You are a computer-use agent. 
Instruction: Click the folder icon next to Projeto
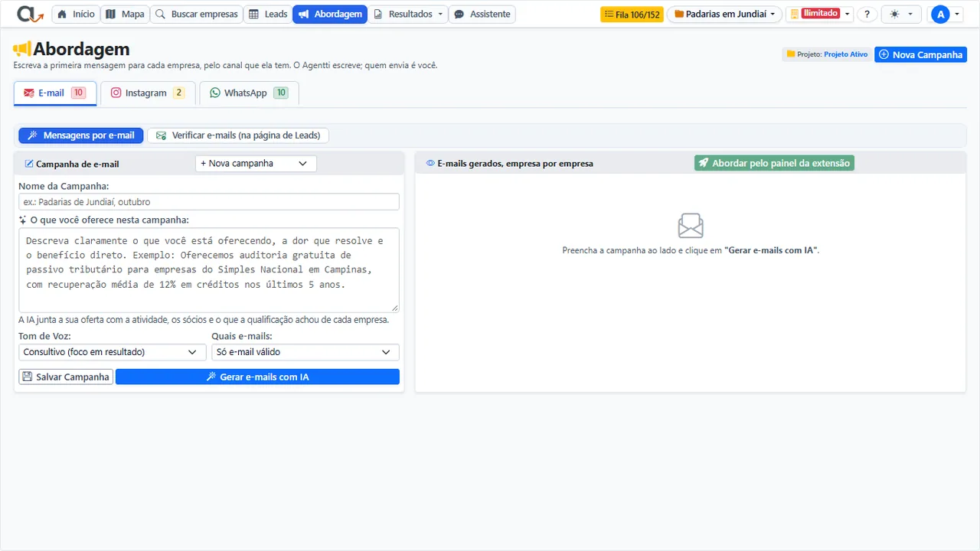(791, 54)
